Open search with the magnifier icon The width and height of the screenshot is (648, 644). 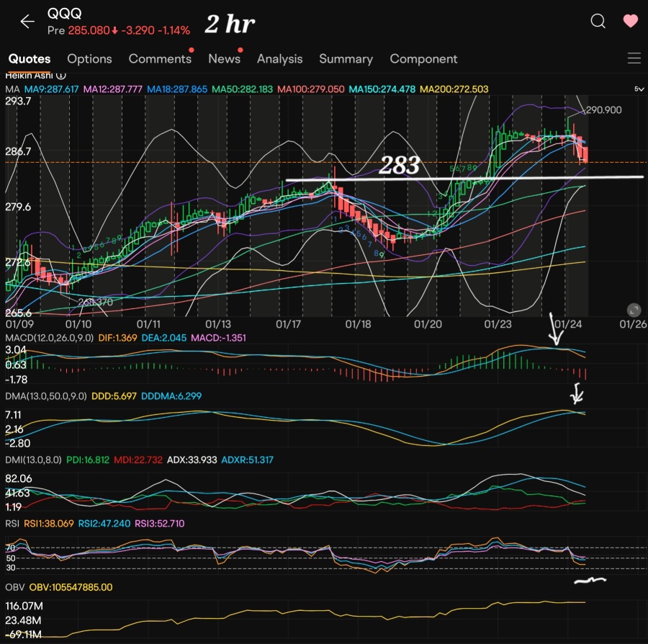point(598,21)
